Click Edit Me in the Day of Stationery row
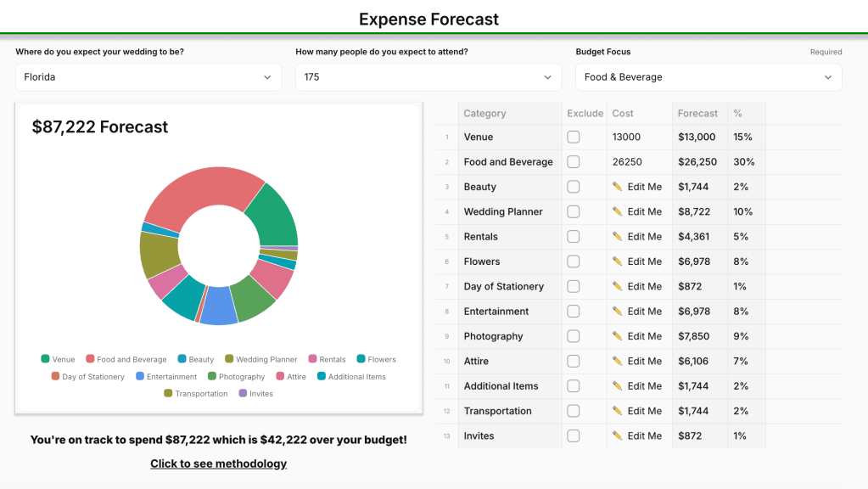 (644, 287)
